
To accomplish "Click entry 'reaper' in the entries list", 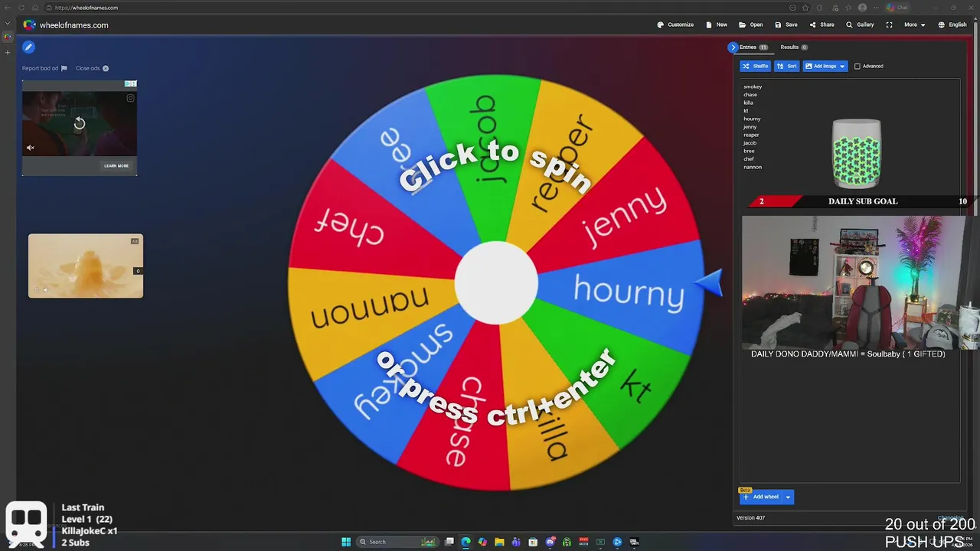I will coord(751,135).
